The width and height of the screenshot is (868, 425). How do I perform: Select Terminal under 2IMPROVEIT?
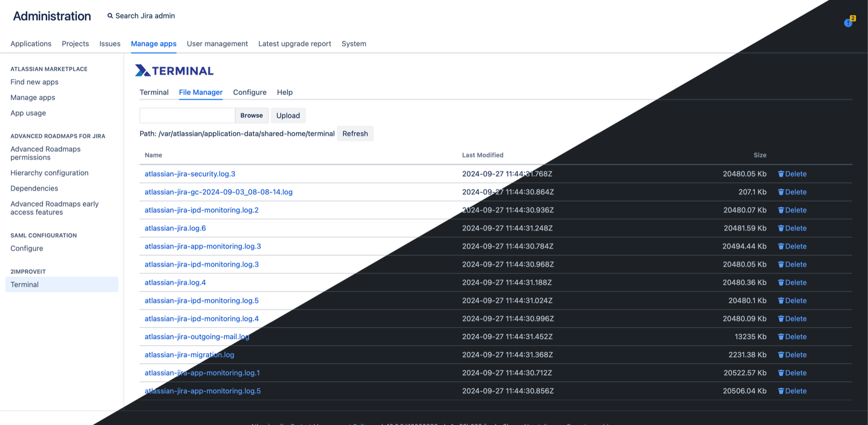point(62,284)
